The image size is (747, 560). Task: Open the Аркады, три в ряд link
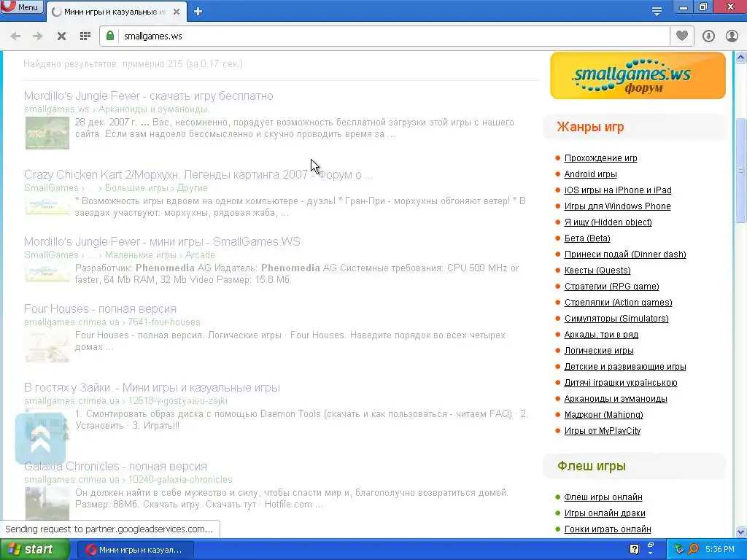(x=601, y=335)
